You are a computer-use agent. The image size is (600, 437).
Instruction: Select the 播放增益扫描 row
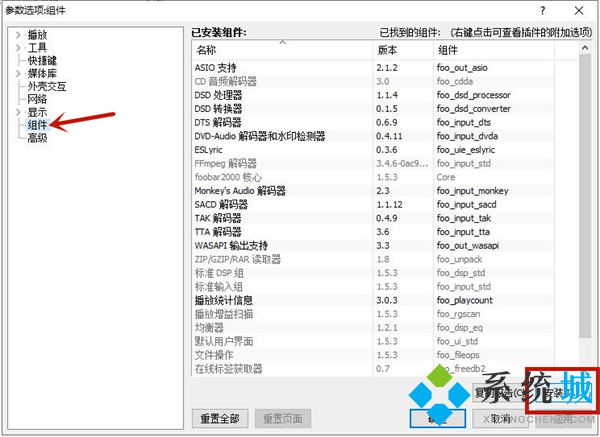[x=373, y=314]
